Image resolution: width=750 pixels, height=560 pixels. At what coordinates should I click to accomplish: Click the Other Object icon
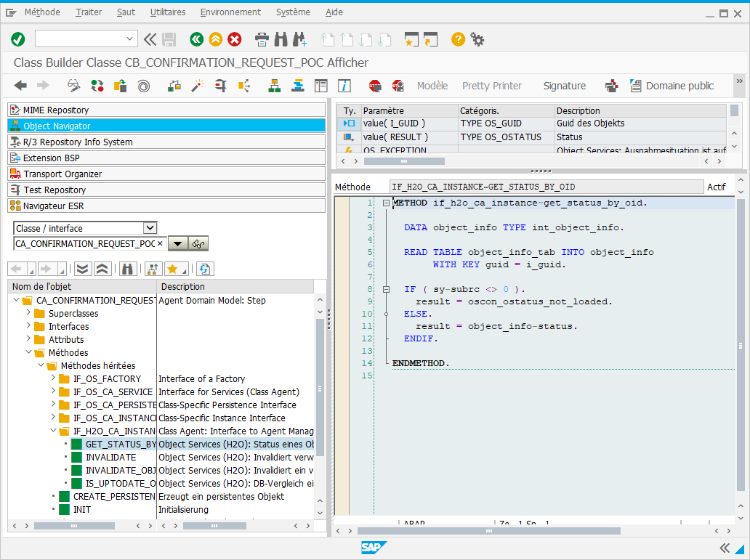[x=120, y=86]
